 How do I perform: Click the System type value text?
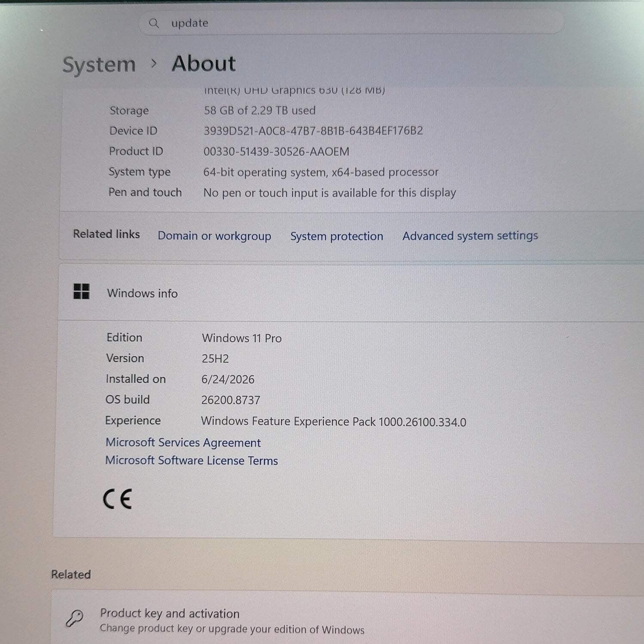(321, 172)
